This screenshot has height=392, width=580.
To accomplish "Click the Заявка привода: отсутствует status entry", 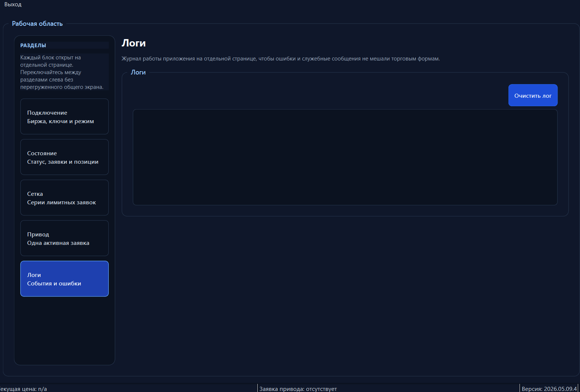I will (x=298, y=389).
